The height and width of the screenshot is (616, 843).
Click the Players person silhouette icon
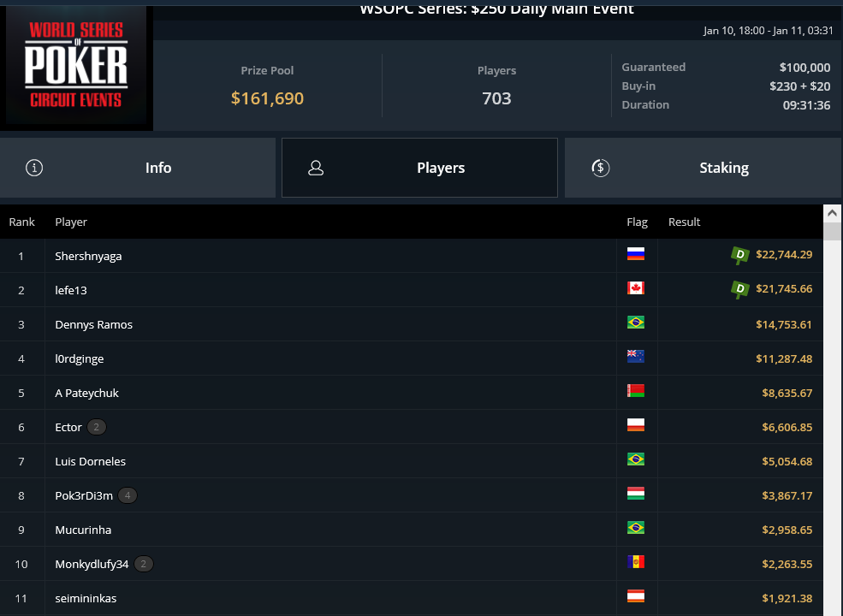[316, 168]
